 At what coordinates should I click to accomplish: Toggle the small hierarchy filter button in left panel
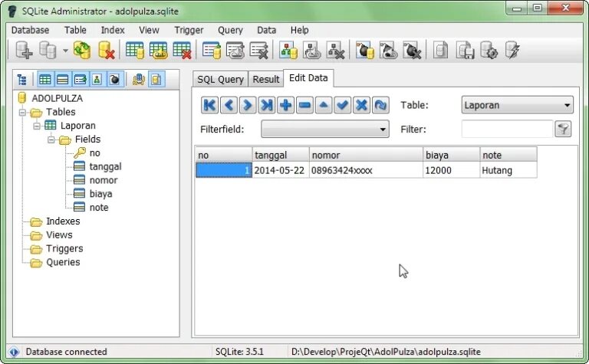point(97,80)
